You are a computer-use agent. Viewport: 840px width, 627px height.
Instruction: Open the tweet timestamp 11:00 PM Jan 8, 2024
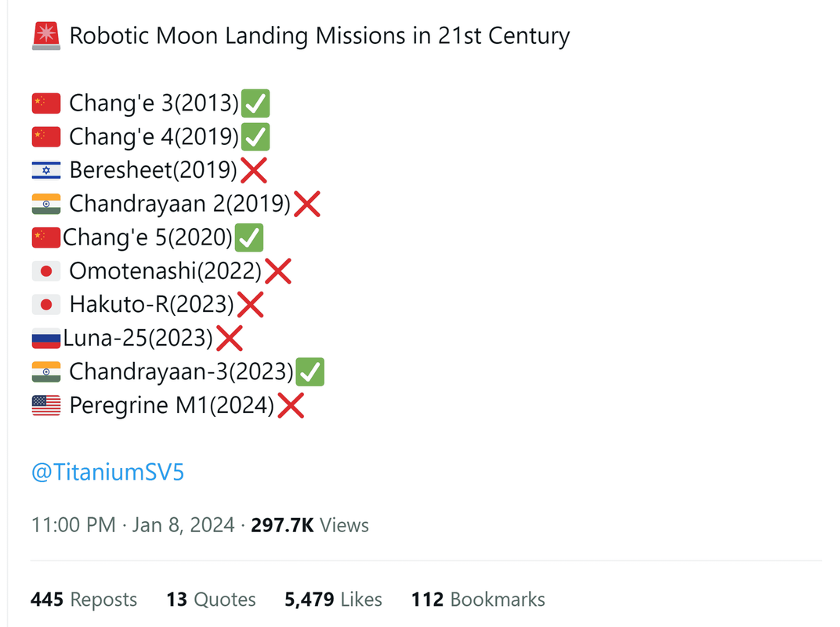[x=132, y=525]
